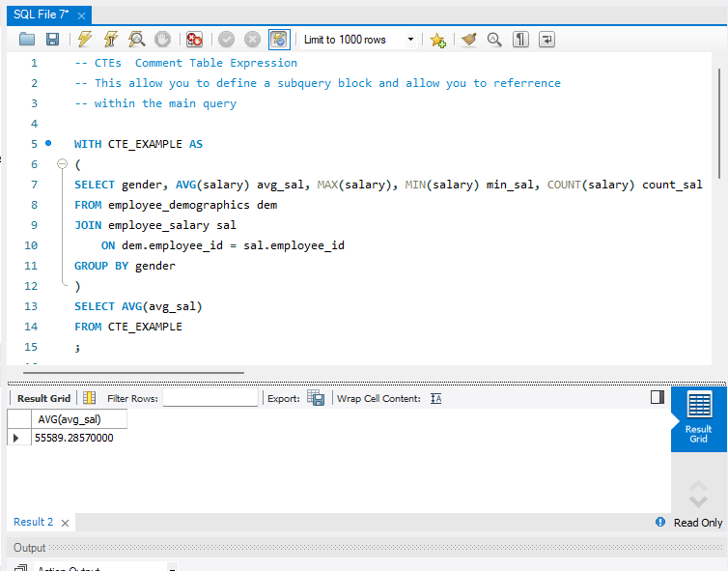Beautify query with broom icon

[469, 40]
